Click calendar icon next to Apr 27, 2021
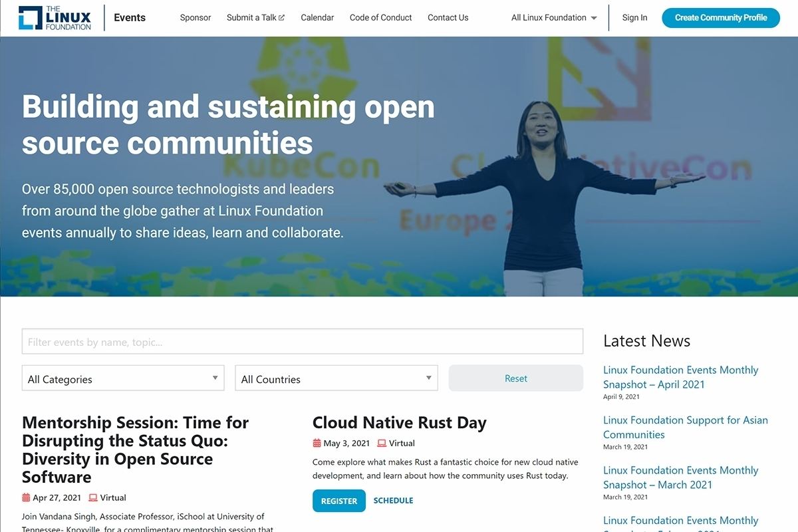 click(26, 497)
